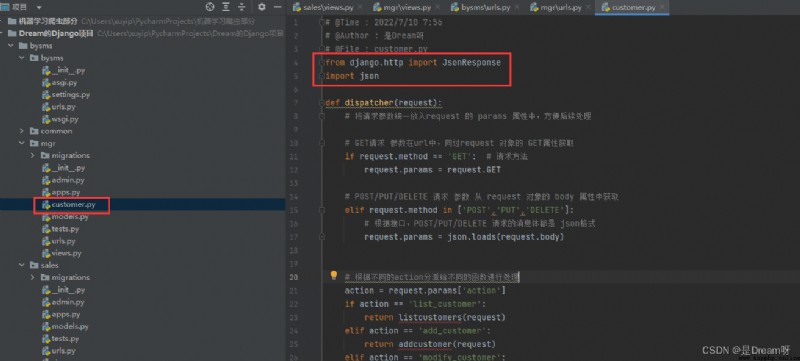Click json.loads(request.body) on line 17
The height and width of the screenshot is (361, 800).
tap(506, 237)
